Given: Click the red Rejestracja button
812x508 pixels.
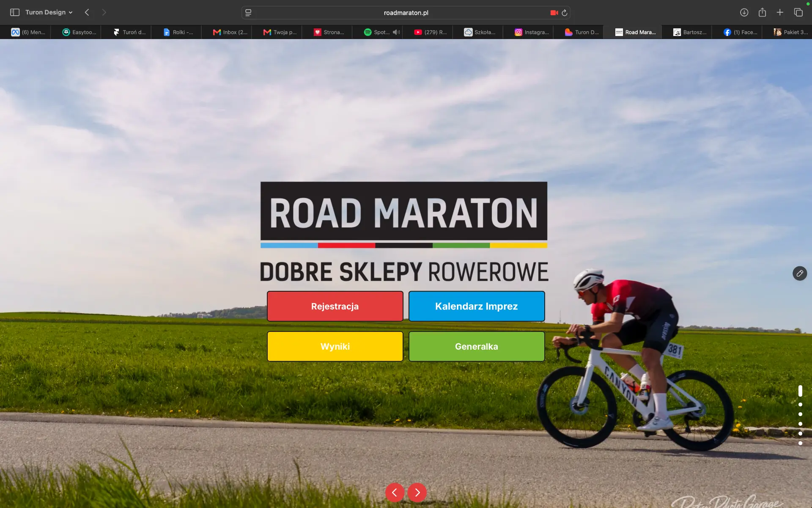Looking at the screenshot, I should [x=335, y=306].
